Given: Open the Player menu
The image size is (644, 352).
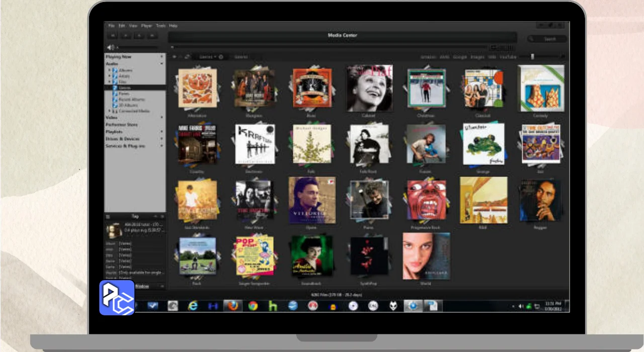Looking at the screenshot, I should (x=146, y=26).
